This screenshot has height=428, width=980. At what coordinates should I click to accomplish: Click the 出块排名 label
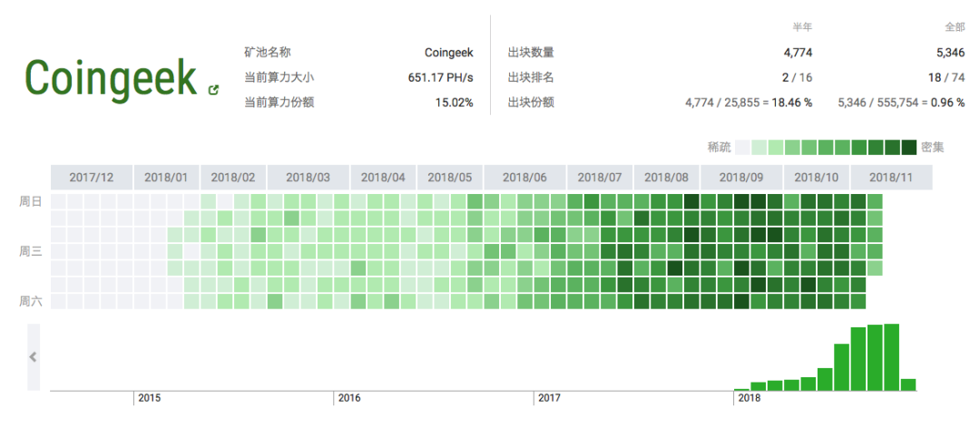[531, 78]
